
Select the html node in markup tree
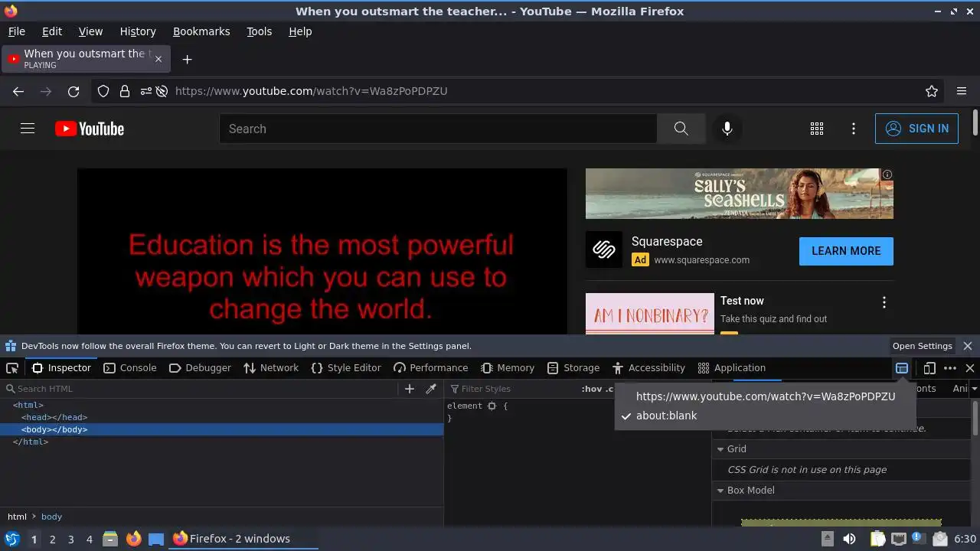(x=28, y=405)
